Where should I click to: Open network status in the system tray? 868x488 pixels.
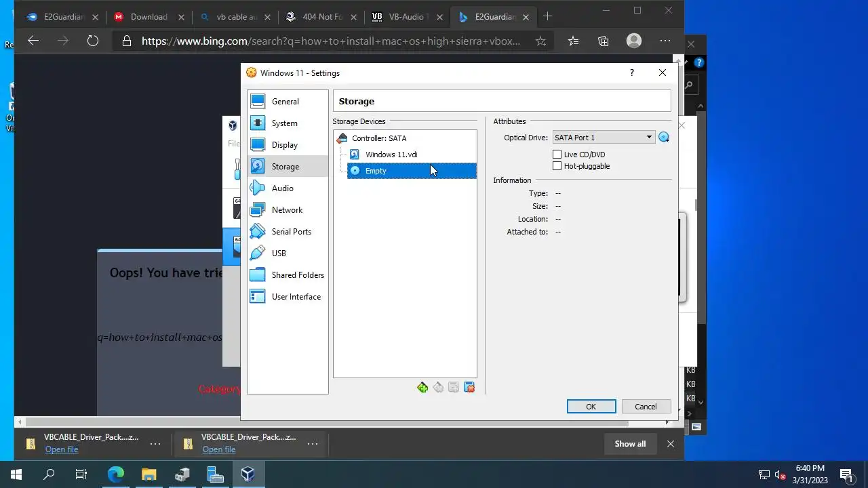click(x=764, y=474)
